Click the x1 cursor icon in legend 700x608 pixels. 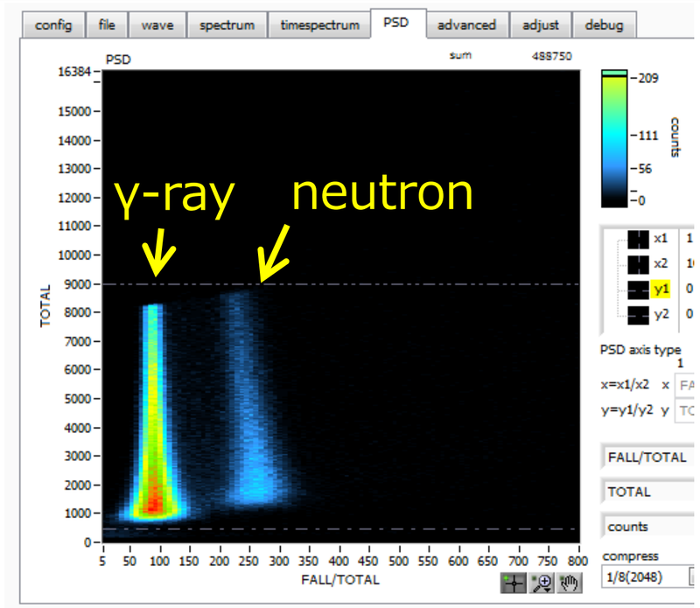click(638, 239)
